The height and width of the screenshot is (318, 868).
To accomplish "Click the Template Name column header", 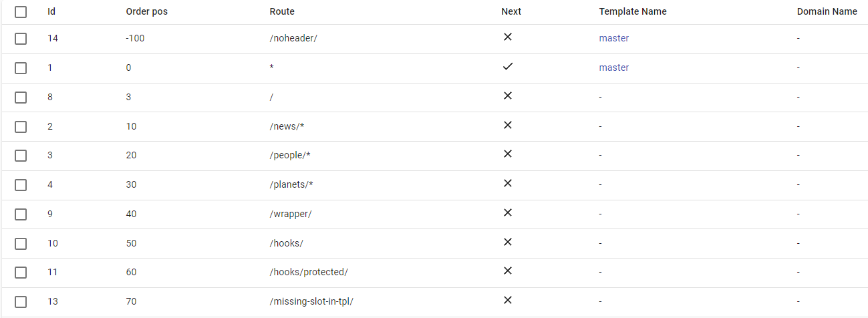I will (633, 11).
